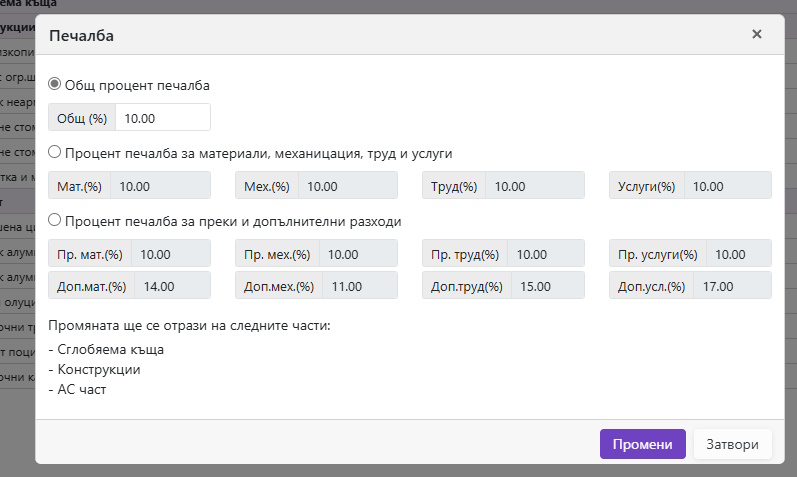This screenshot has height=477, width=797.
Task: Click the Доп.труд(%) field showing 15.00
Action: [x=547, y=286]
